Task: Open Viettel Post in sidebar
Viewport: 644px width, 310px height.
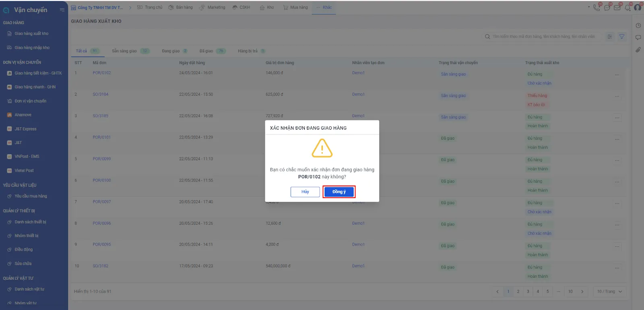Action: [x=24, y=170]
